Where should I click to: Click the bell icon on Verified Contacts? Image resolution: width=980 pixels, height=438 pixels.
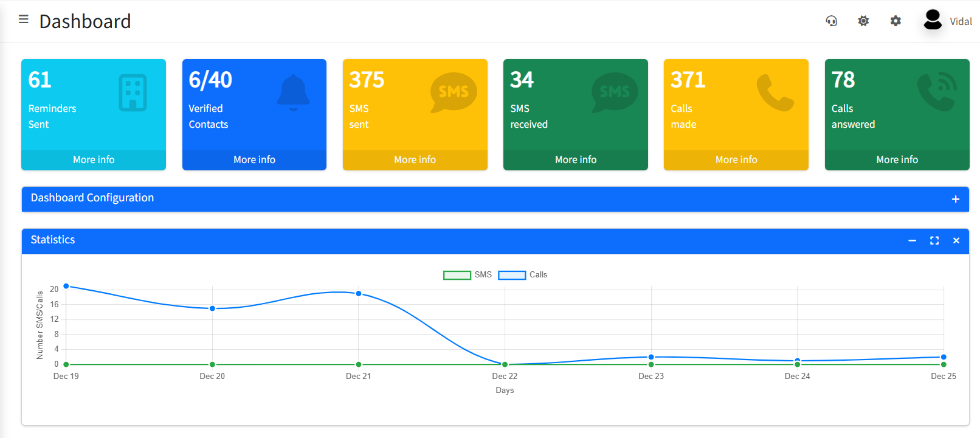(x=293, y=92)
